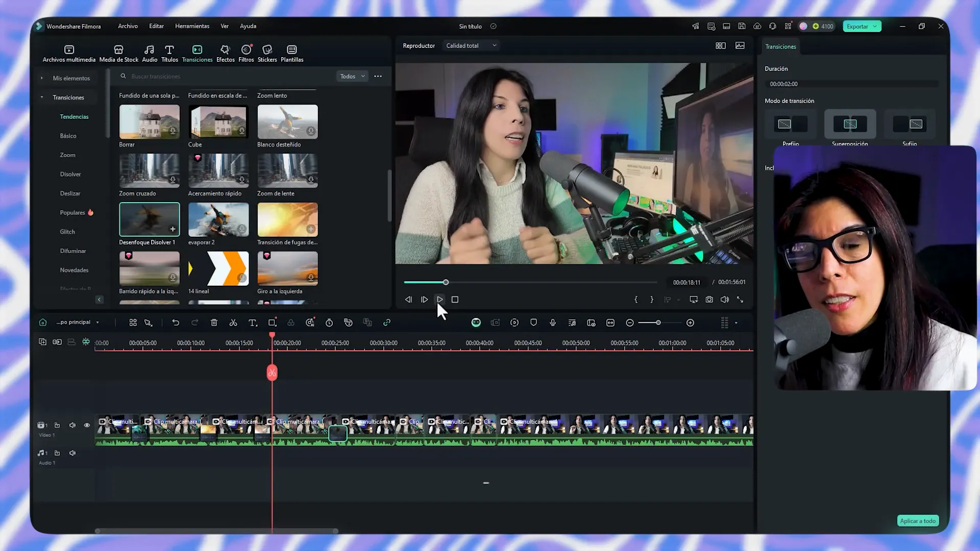Viewport: 980px width, 551px height.
Task: Mute the Video 1 track
Action: (72, 425)
